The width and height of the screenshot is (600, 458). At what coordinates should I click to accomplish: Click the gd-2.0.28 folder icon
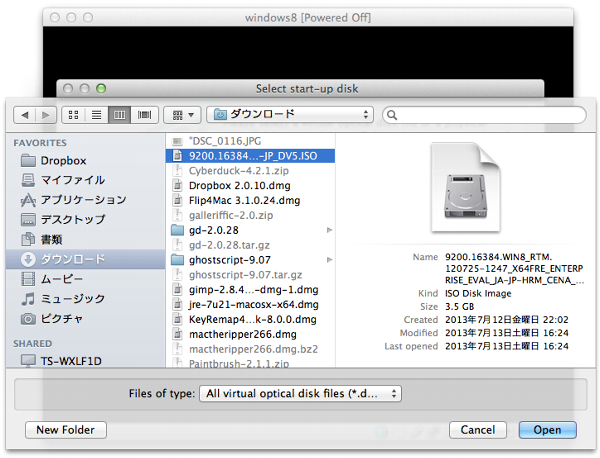pos(177,230)
